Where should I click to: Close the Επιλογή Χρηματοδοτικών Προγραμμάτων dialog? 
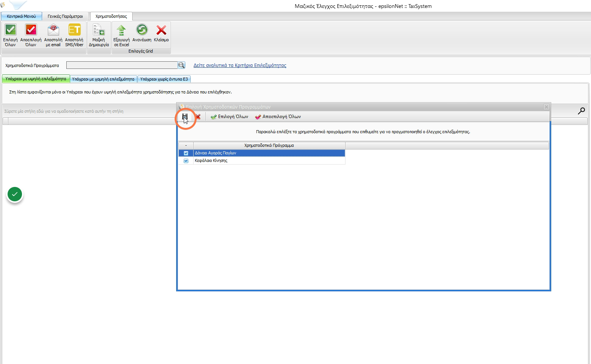coord(546,107)
